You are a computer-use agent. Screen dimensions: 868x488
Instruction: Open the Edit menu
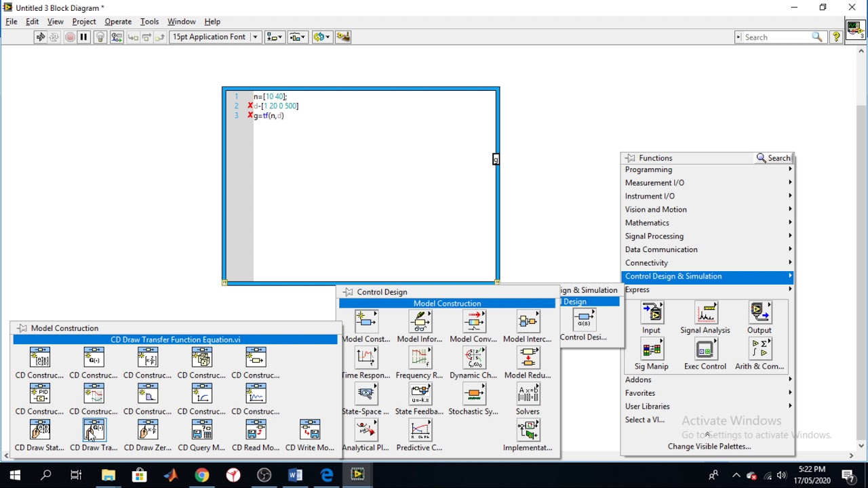[32, 22]
